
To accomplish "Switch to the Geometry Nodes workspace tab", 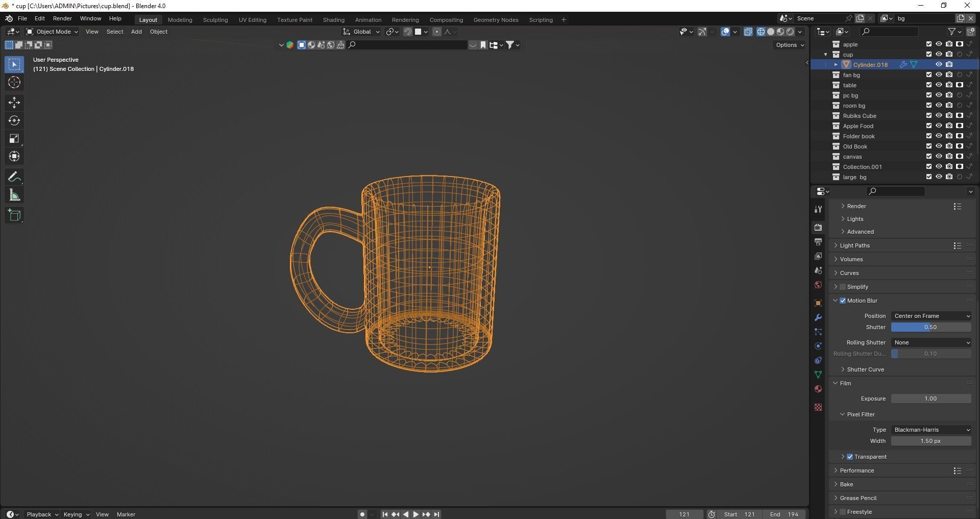I will (496, 20).
